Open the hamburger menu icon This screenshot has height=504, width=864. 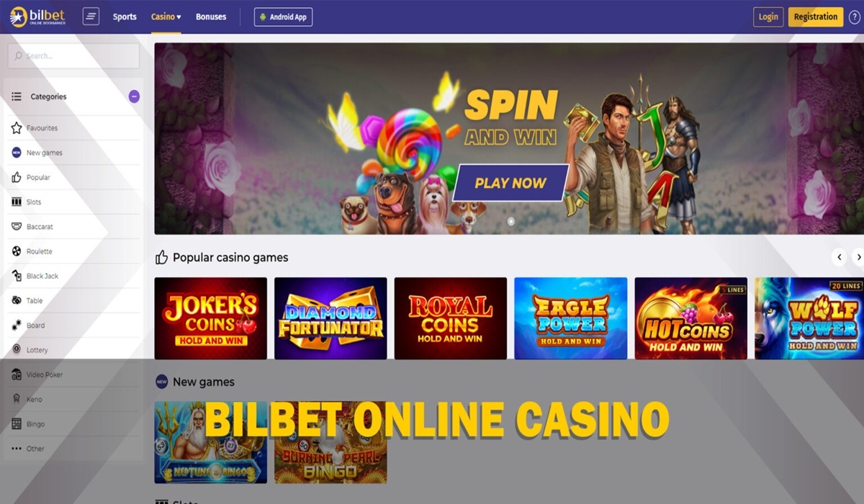pyautogui.click(x=91, y=17)
